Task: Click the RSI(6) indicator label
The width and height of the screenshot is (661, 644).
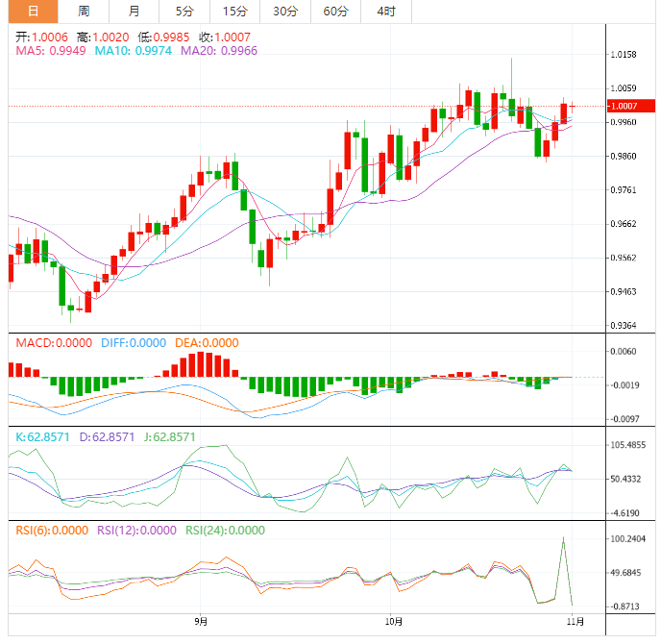Action: click(x=54, y=530)
